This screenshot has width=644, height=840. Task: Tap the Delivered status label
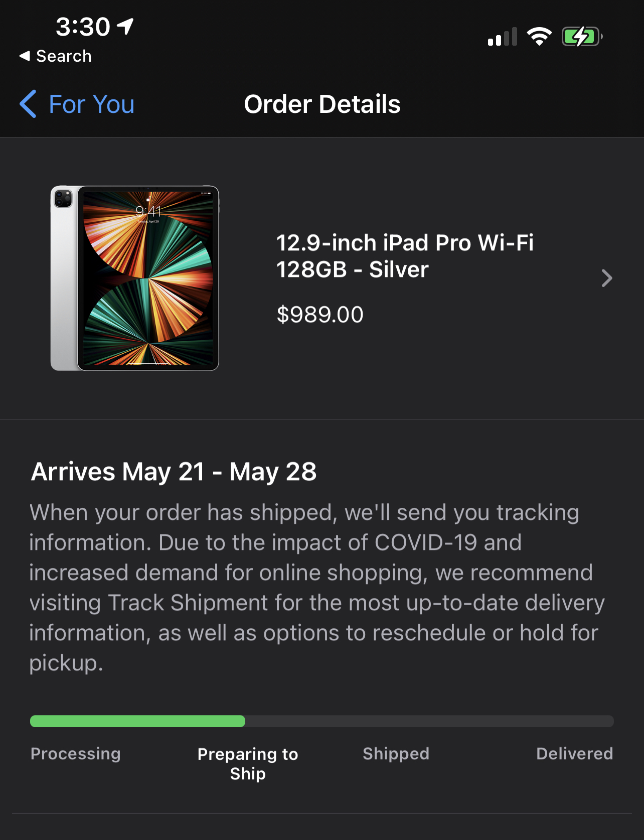pos(574,754)
